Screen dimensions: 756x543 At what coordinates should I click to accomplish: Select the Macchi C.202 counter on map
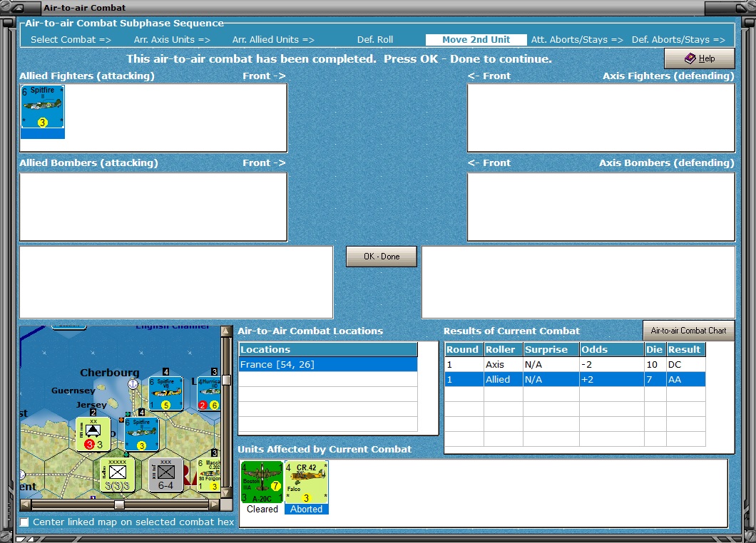coord(209,475)
